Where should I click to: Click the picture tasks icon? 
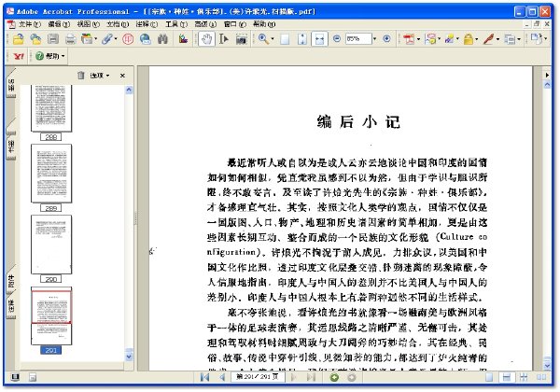pos(183,39)
